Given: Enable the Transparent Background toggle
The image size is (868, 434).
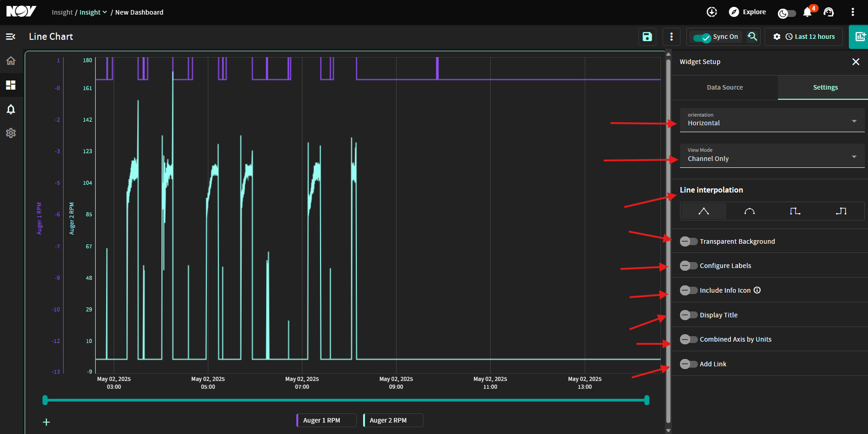Looking at the screenshot, I should [688, 241].
